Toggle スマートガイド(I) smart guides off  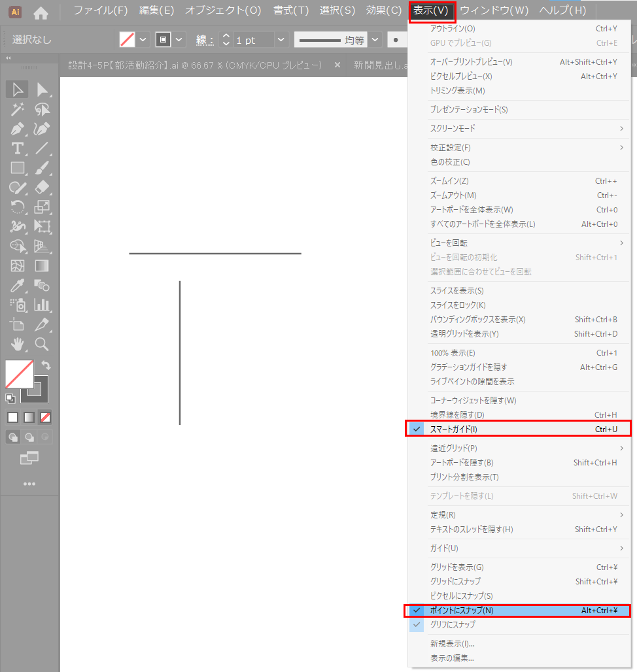(454, 429)
